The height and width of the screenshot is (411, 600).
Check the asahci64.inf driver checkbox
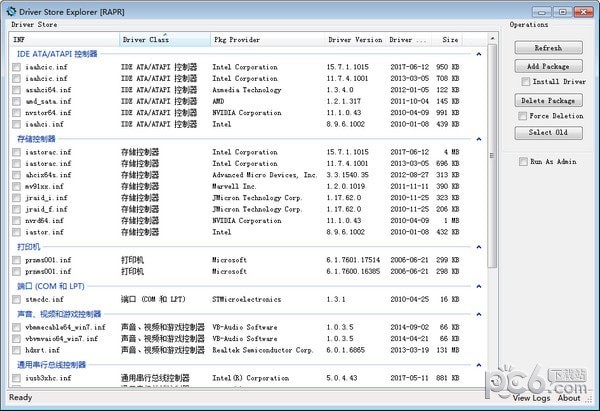16,90
